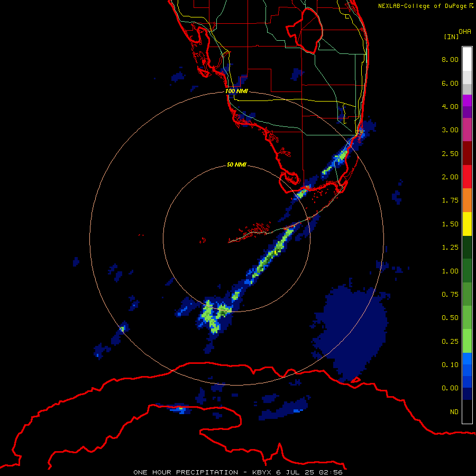Pick the yellow swatch in color bar
The width and height of the screenshot is (476, 476).
coord(467,224)
